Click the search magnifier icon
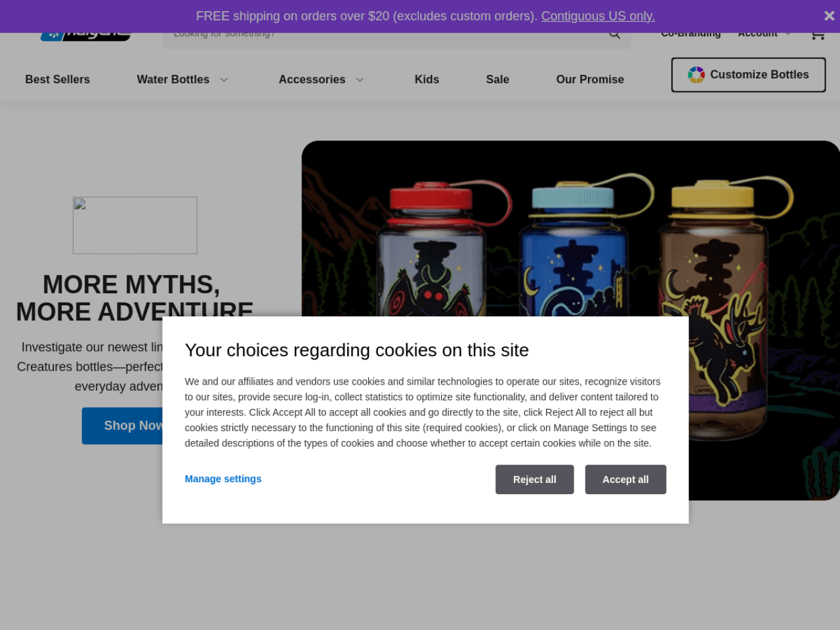The width and height of the screenshot is (840, 630). click(614, 35)
